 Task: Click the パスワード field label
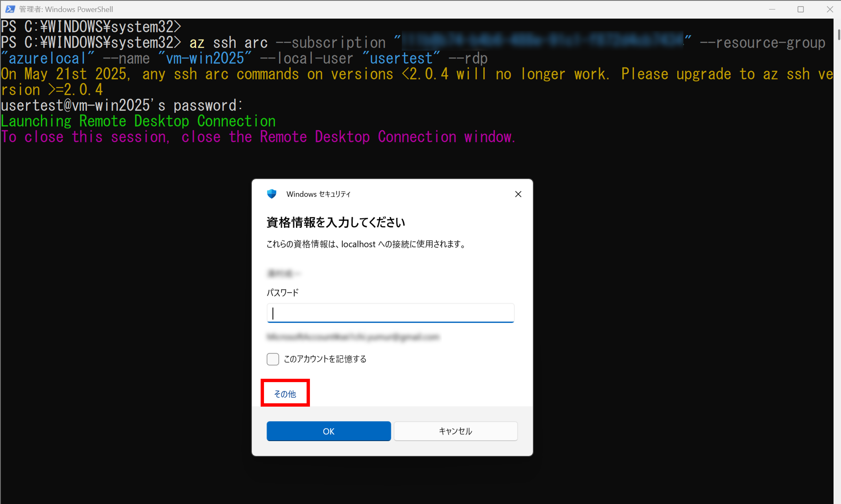point(283,292)
